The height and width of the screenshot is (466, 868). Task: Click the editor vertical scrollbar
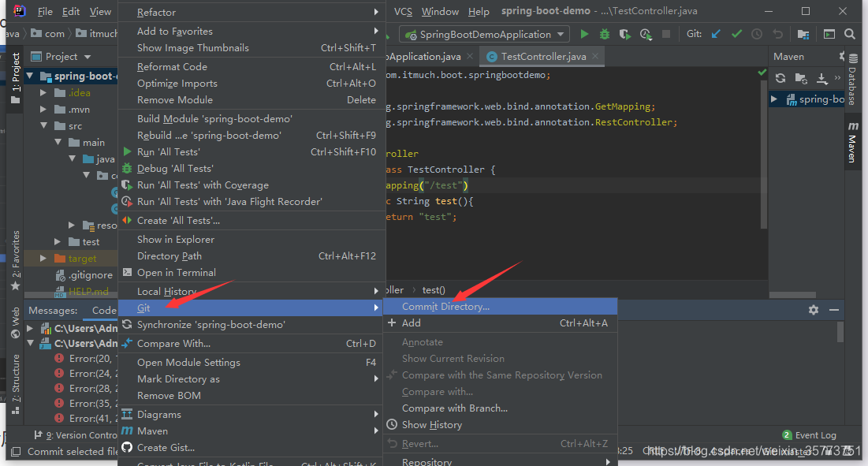coord(764,155)
